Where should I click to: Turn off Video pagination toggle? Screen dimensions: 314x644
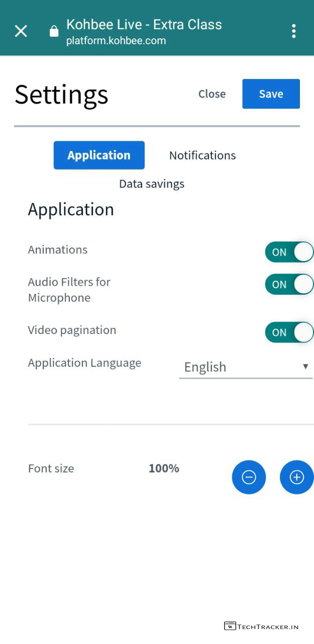click(289, 333)
